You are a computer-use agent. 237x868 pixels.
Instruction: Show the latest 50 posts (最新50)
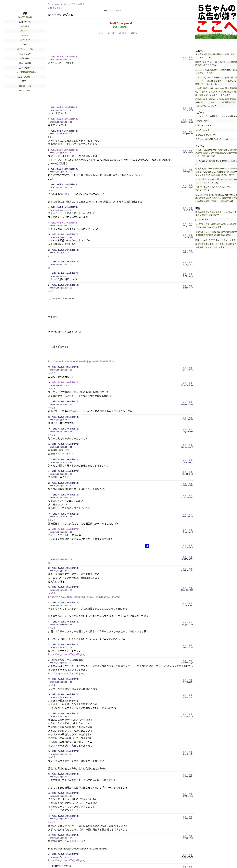134,33
